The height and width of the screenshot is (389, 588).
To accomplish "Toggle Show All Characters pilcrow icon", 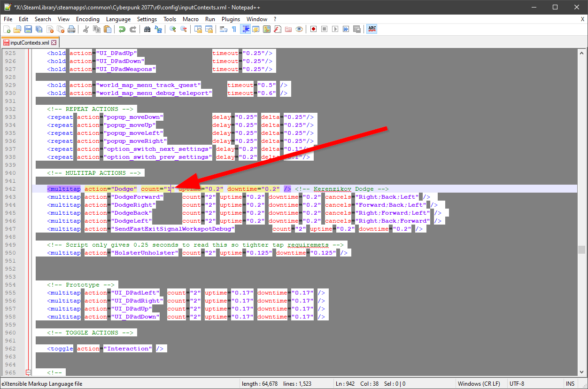I will [234, 29].
